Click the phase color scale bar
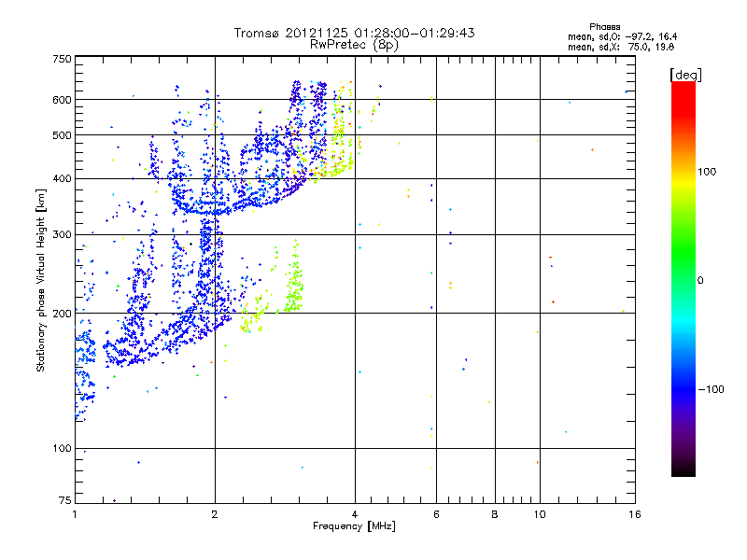Image resolution: width=747 pixels, height=560 pixels. [684, 278]
